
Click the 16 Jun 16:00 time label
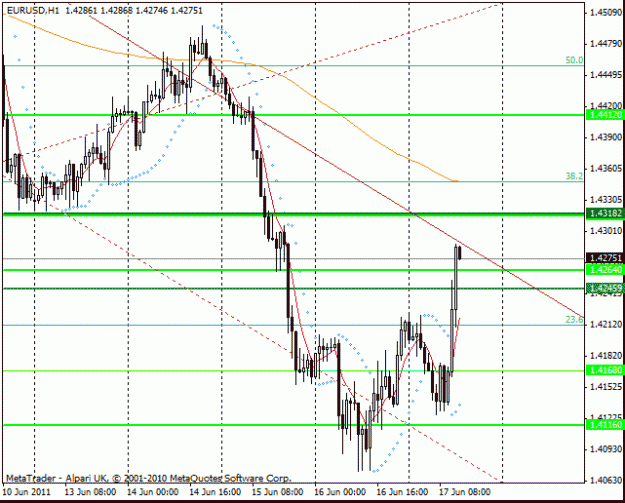(x=402, y=492)
